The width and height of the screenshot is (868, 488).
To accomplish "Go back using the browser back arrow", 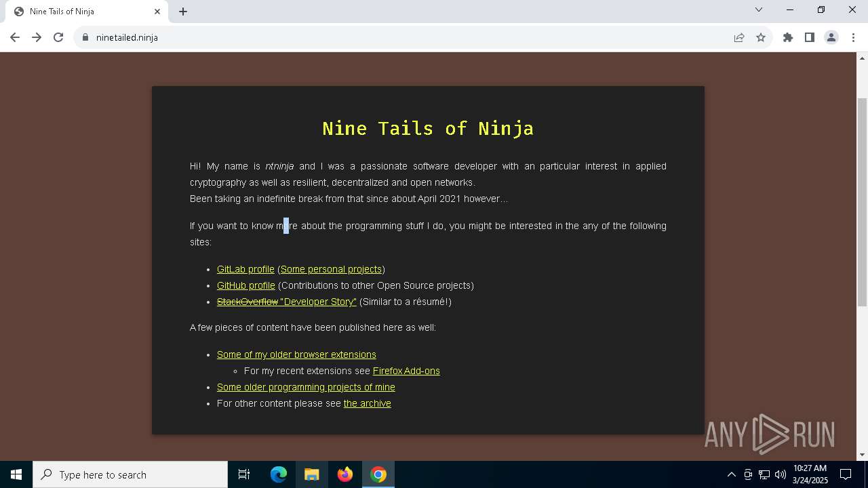I will pos(15,37).
